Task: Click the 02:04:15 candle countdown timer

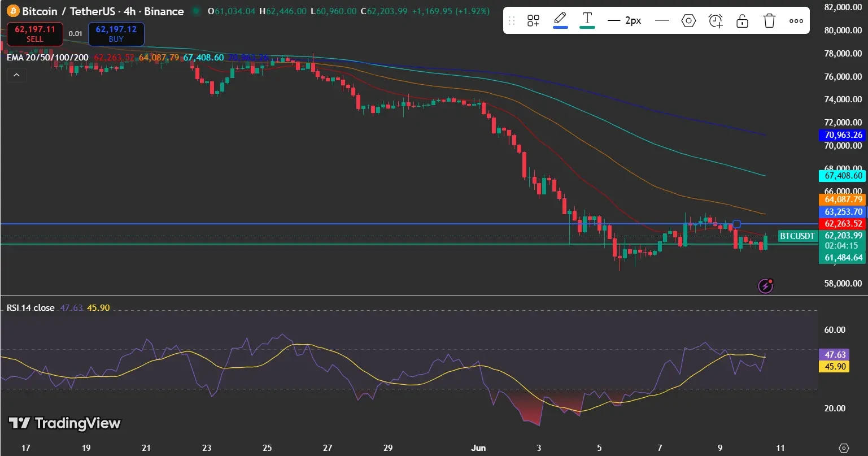Action: pos(841,246)
